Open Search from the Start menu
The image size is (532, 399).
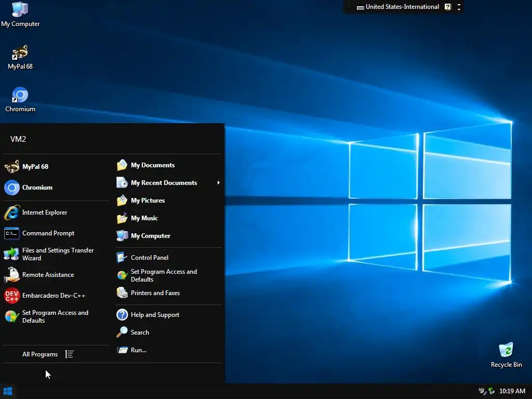(x=169, y=332)
